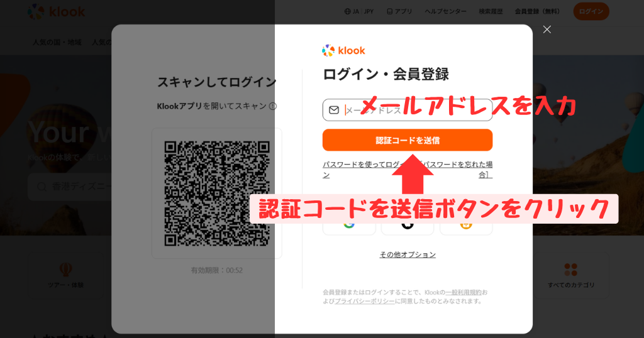Click the Klook logo inside the login dialog
The image size is (644, 338).
pos(343,50)
